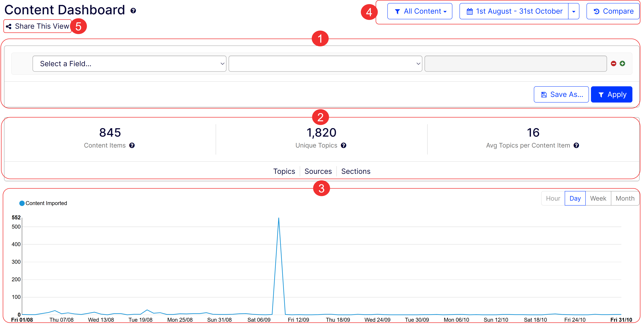The height and width of the screenshot is (327, 644).
Task: Open help tooltip for Unique Topics
Action: [344, 145]
